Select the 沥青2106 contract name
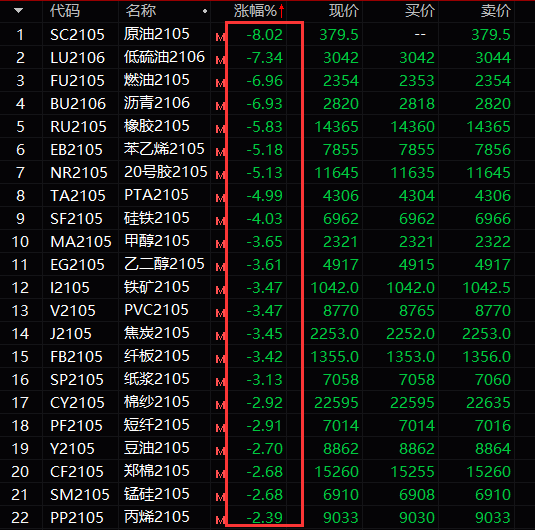535x530 pixels. [157, 103]
